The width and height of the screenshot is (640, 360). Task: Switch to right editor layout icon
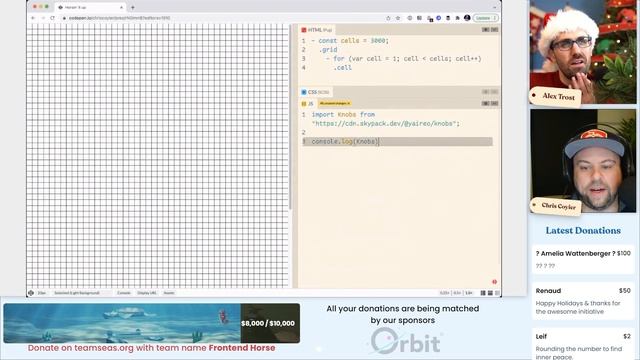tap(497, 293)
